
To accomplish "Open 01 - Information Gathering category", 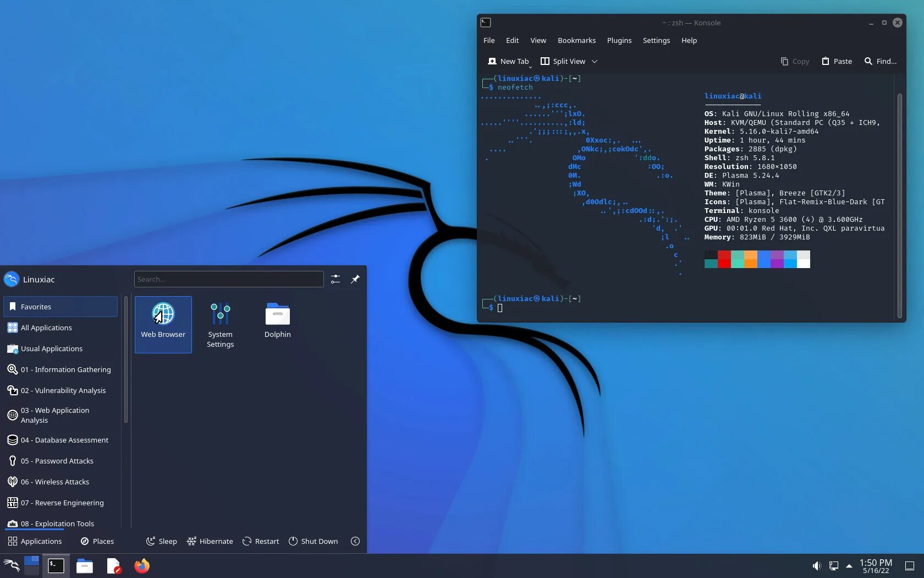I will pos(61,369).
